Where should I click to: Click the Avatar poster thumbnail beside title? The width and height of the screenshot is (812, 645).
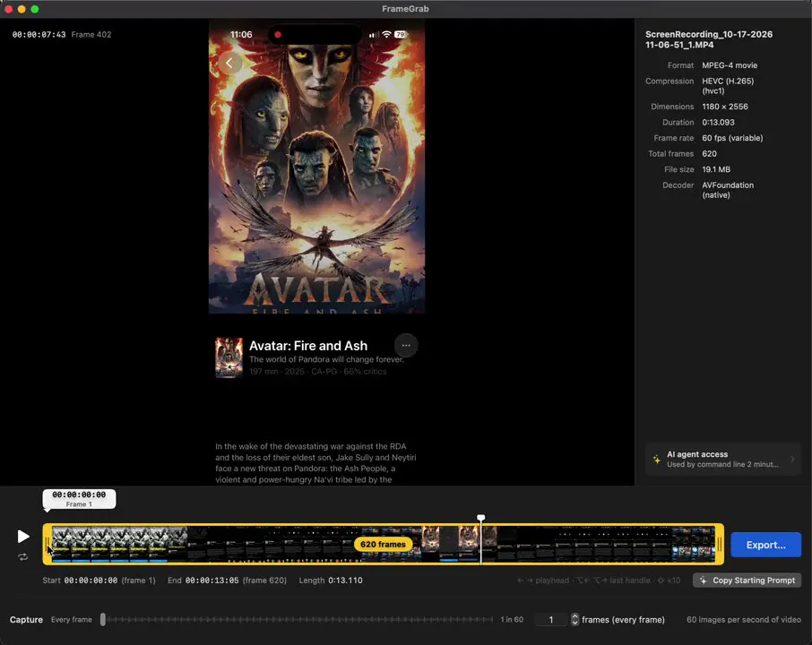pos(229,357)
